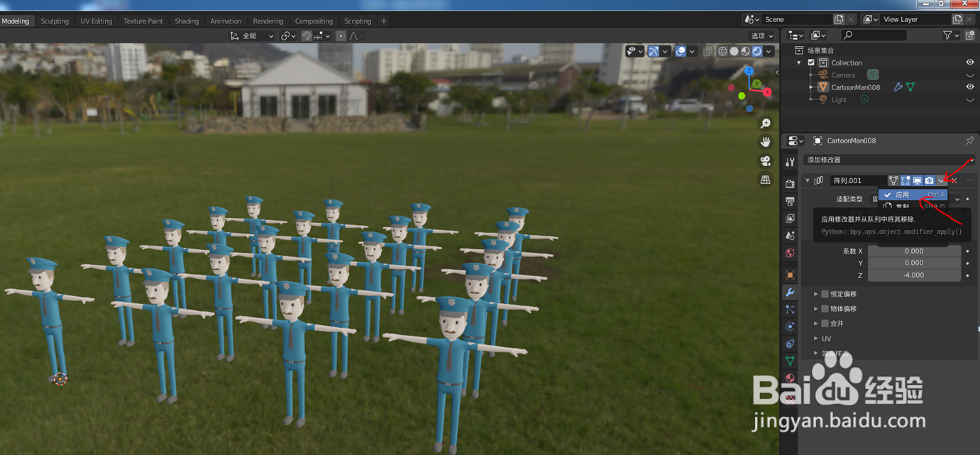The height and width of the screenshot is (455, 980).
Task: Open the World properties tab icon
Action: tap(790, 253)
